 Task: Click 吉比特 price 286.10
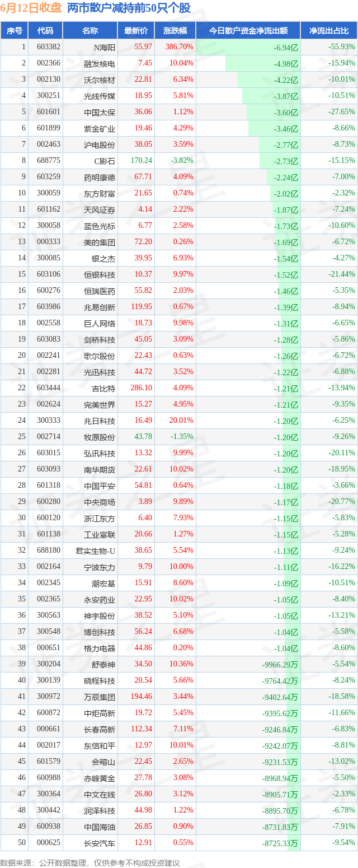tap(141, 388)
